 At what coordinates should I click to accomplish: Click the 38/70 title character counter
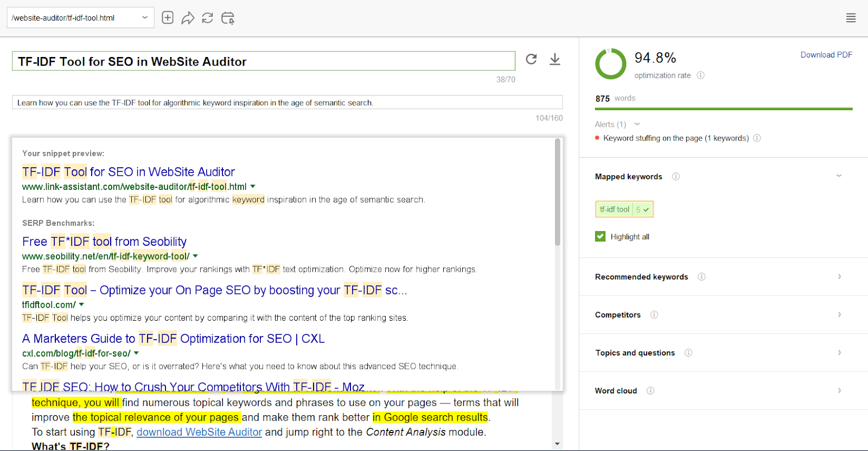(x=506, y=79)
